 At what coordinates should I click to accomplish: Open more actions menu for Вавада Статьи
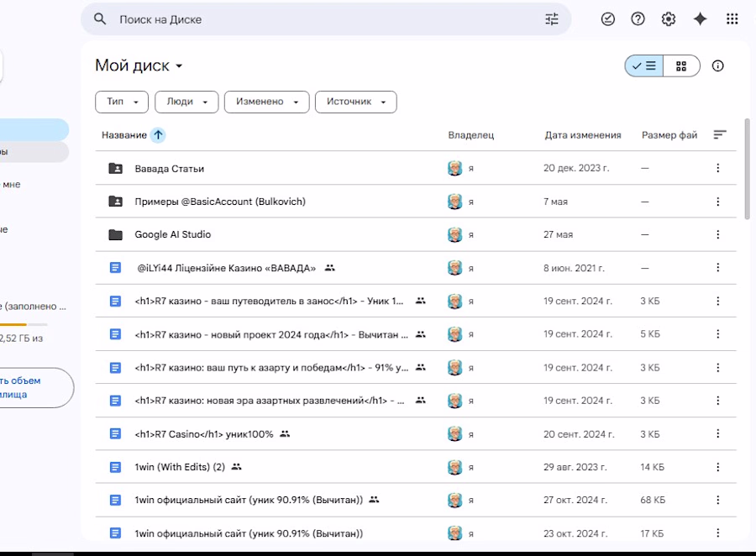[x=717, y=168]
